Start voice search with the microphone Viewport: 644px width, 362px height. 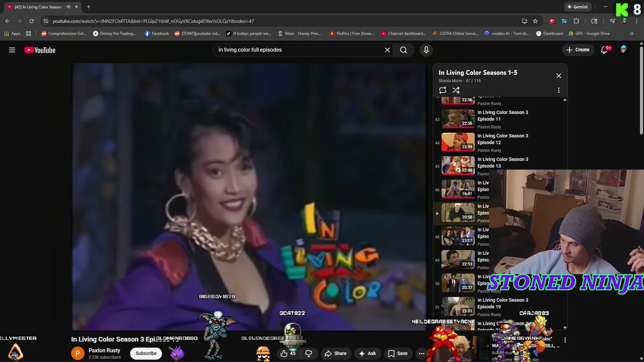pos(426,50)
